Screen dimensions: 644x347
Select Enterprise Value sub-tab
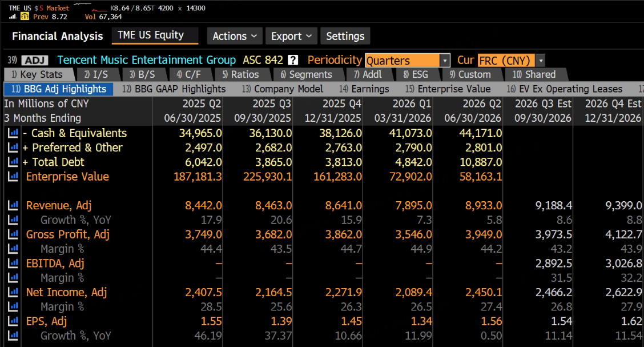pyautogui.click(x=448, y=89)
